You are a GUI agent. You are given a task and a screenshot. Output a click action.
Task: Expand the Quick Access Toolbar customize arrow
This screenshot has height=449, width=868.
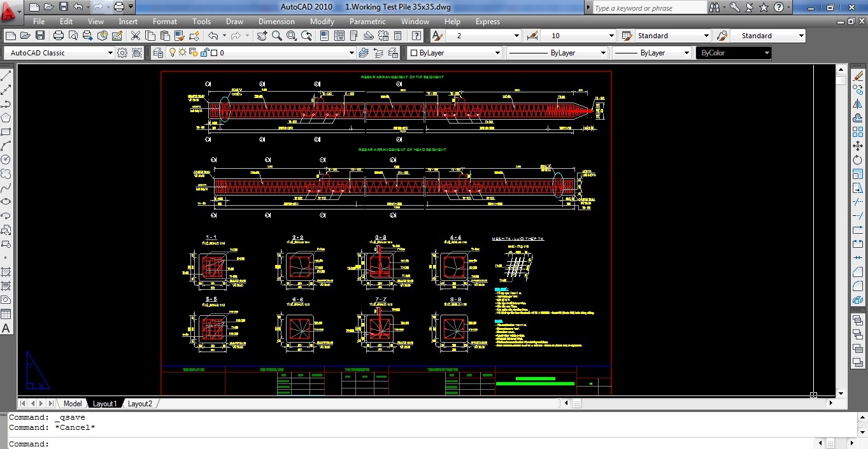tap(131, 7)
